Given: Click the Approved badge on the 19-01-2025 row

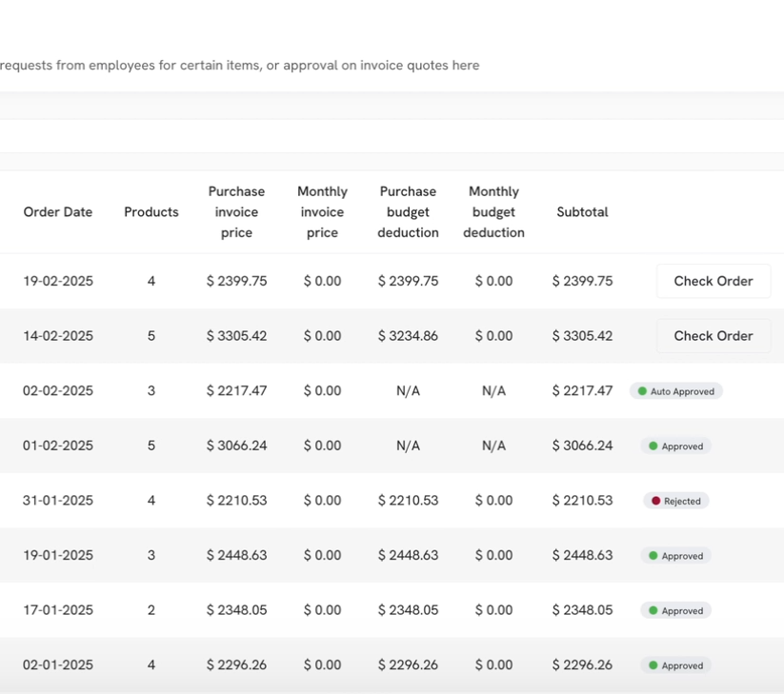Looking at the screenshot, I should coord(675,556).
